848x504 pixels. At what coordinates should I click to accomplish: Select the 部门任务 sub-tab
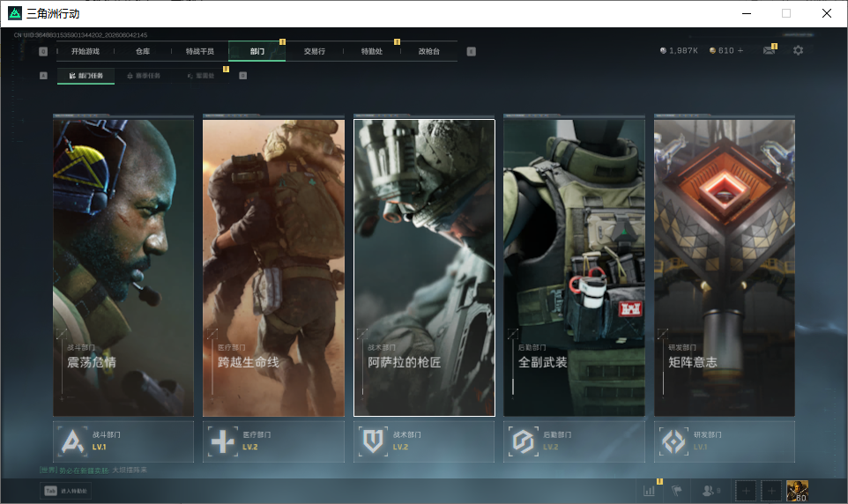(86, 76)
